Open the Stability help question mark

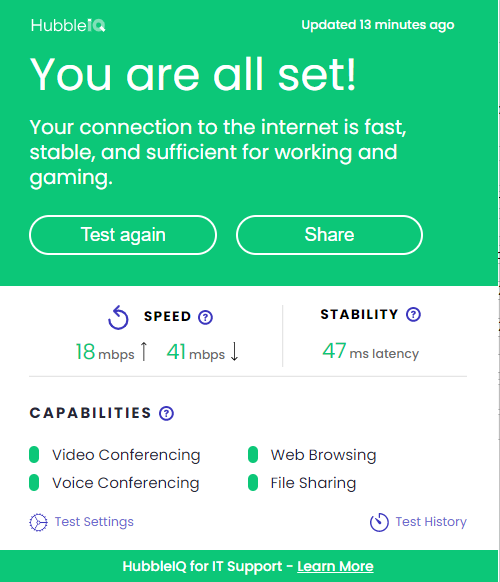point(413,314)
